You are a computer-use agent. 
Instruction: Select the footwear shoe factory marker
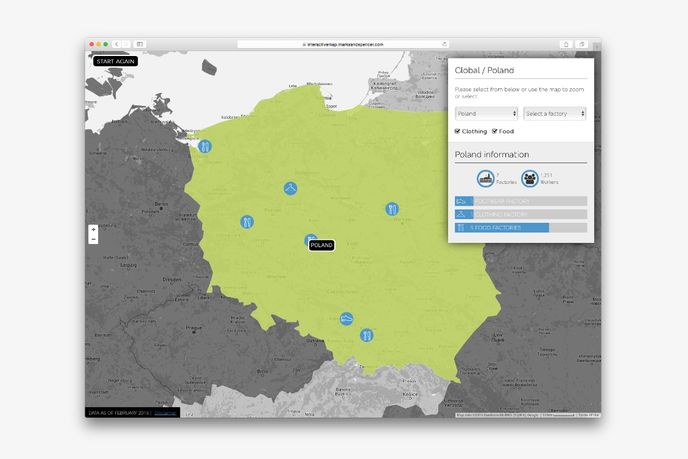346,318
